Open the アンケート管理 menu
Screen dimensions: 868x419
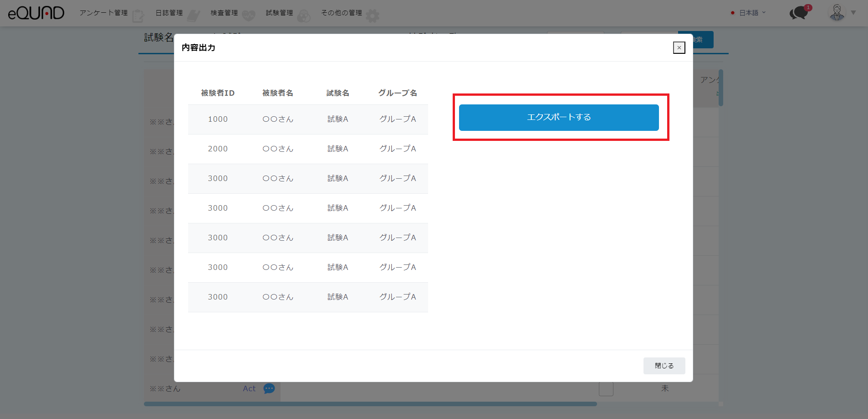pos(103,13)
